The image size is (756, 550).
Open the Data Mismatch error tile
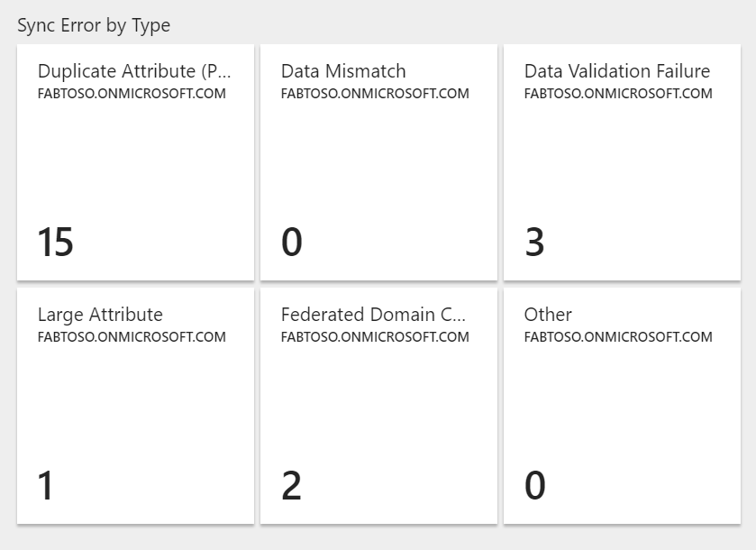click(378, 162)
